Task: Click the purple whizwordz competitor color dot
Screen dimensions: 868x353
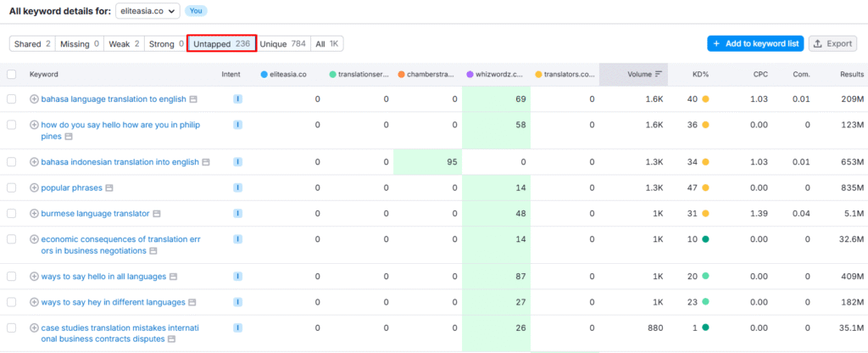Action: pos(470,75)
